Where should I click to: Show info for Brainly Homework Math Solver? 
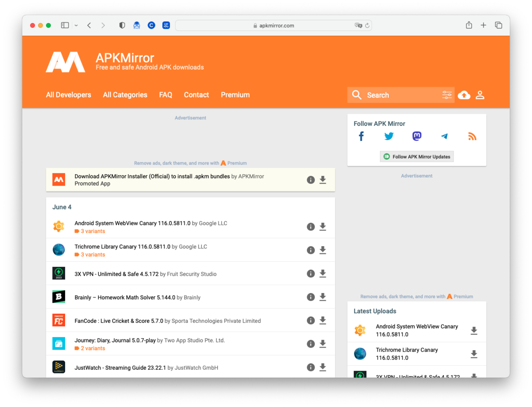(311, 297)
